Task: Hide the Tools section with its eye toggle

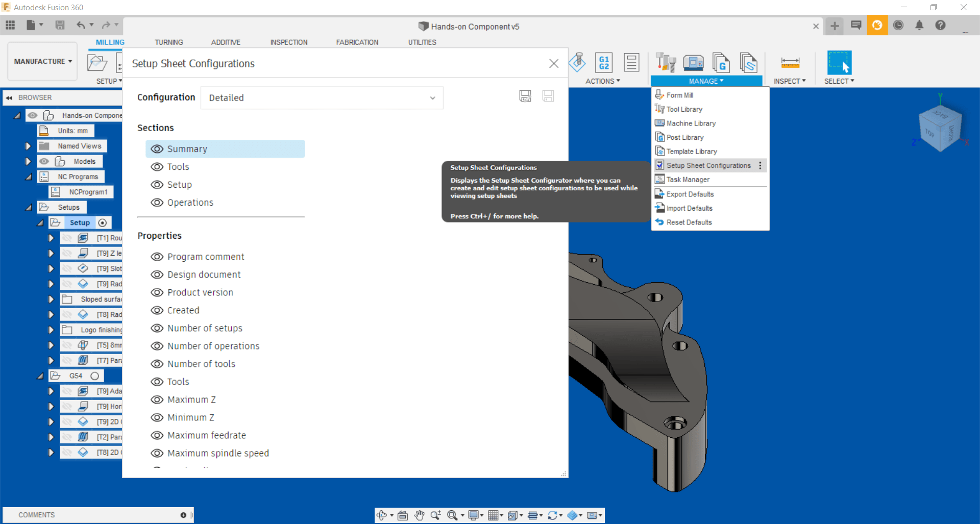Action: [x=157, y=167]
